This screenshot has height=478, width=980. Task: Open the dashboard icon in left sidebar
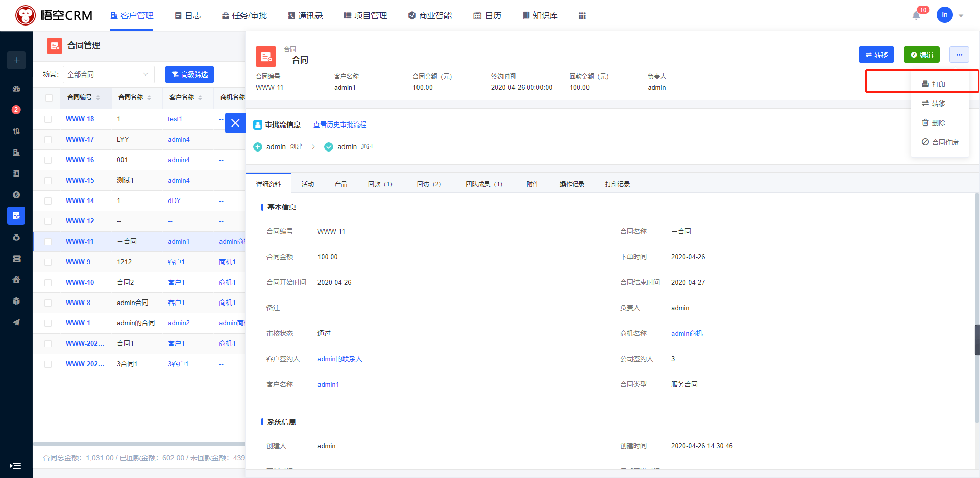click(16, 89)
